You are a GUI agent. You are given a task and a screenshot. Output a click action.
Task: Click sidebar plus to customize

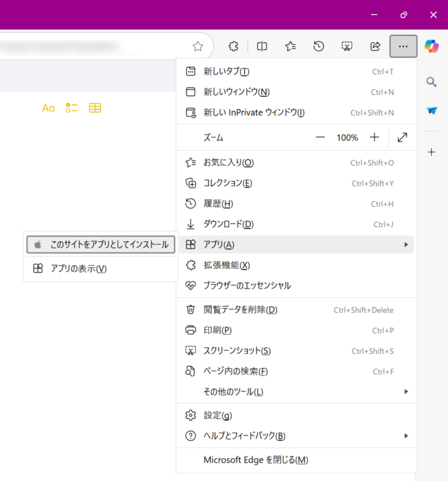431,152
